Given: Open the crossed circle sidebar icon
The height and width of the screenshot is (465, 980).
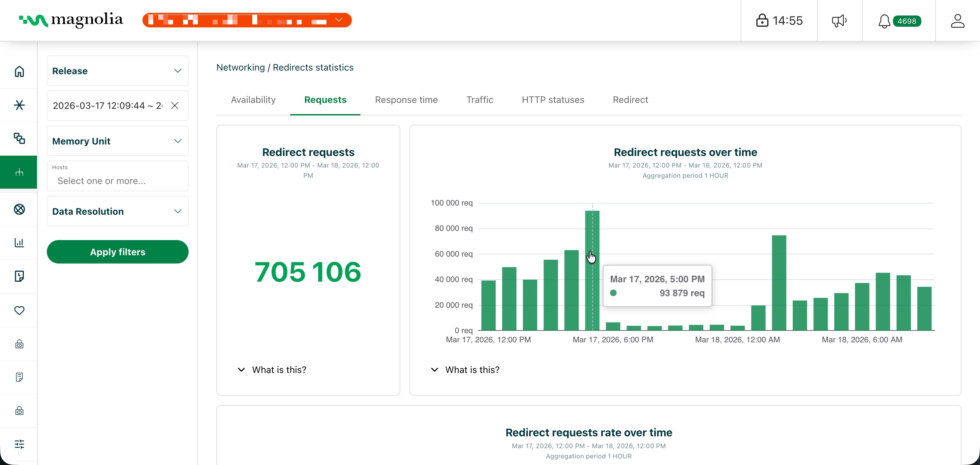Looking at the screenshot, I should click(x=19, y=209).
